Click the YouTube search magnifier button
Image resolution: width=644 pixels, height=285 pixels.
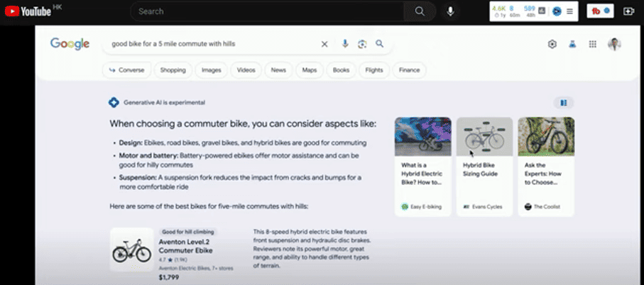click(420, 11)
